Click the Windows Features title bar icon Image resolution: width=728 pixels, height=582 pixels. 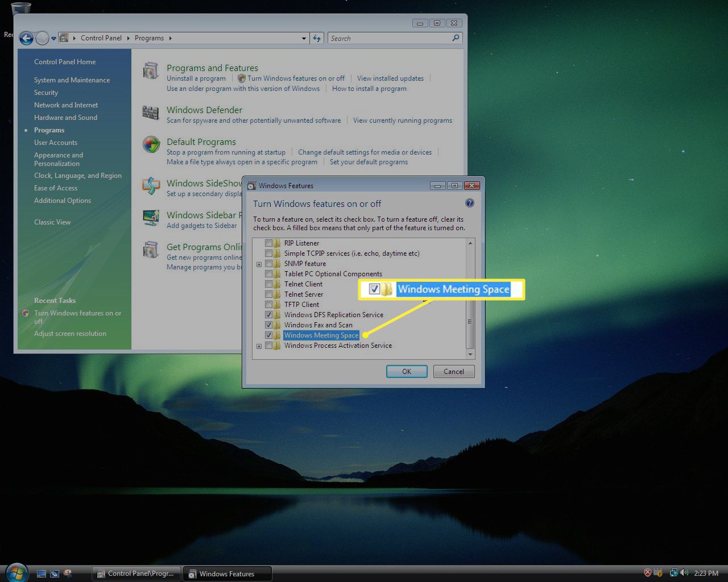point(251,186)
